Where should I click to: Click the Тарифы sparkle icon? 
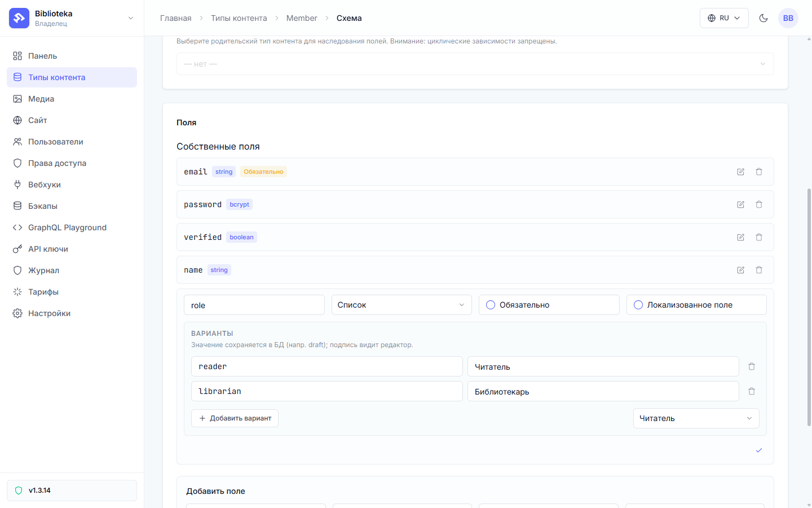pyautogui.click(x=17, y=292)
